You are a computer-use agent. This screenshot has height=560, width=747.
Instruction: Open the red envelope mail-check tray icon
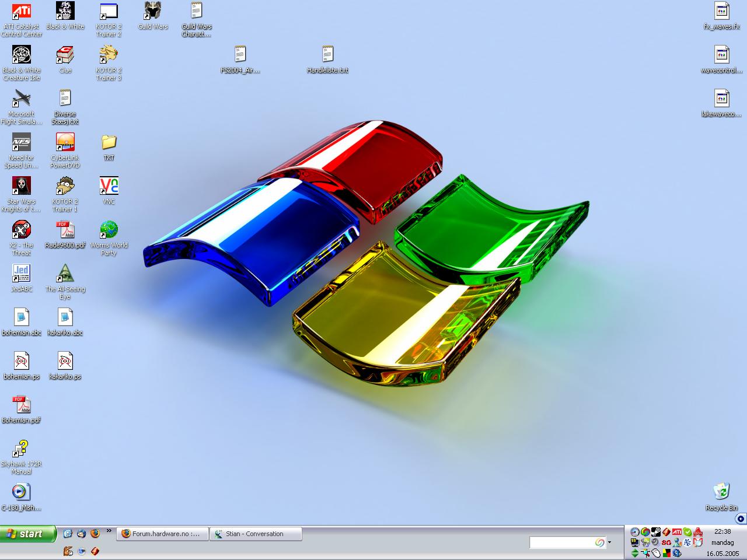(698, 542)
